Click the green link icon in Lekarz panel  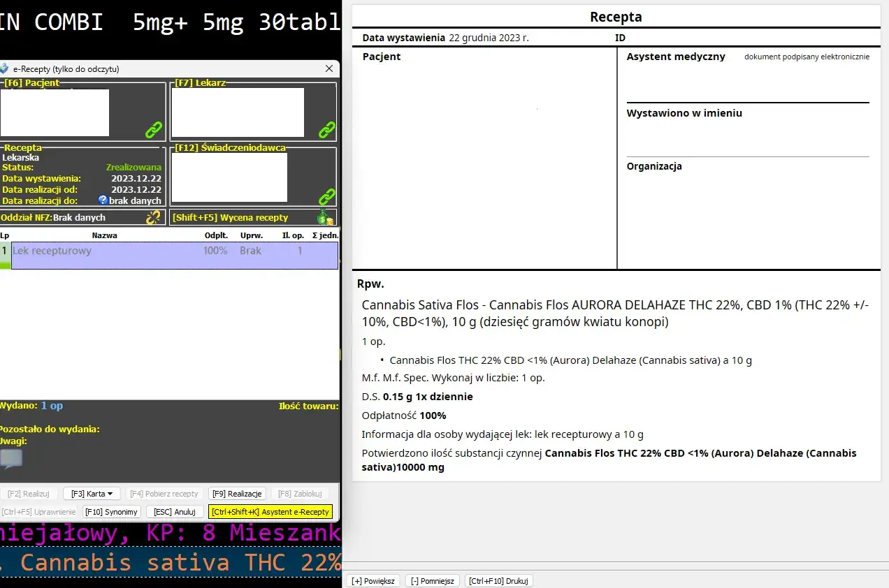click(x=326, y=130)
